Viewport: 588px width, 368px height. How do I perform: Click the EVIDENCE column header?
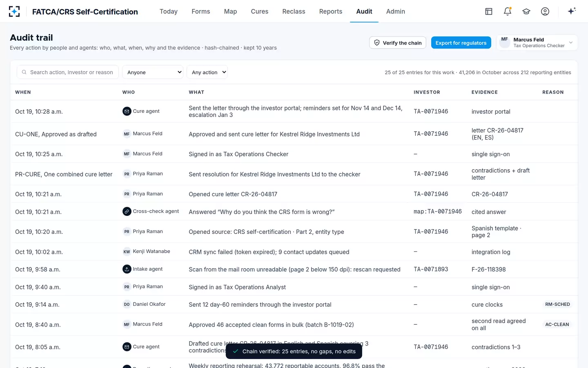click(485, 92)
